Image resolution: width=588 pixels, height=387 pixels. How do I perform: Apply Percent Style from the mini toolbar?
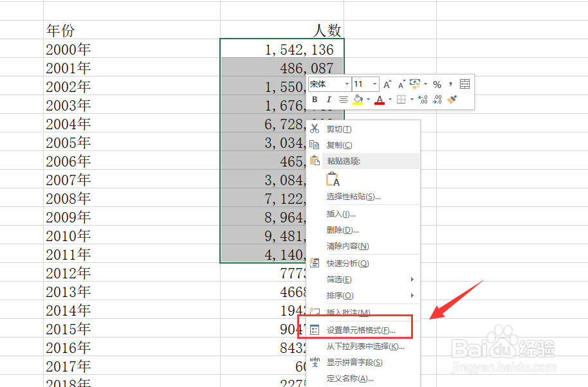pos(437,83)
